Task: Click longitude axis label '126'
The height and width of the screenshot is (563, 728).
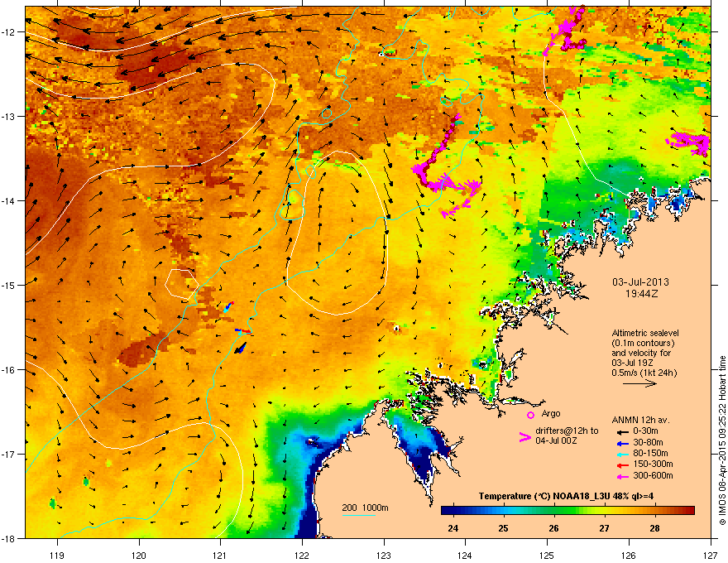Action: [629, 555]
